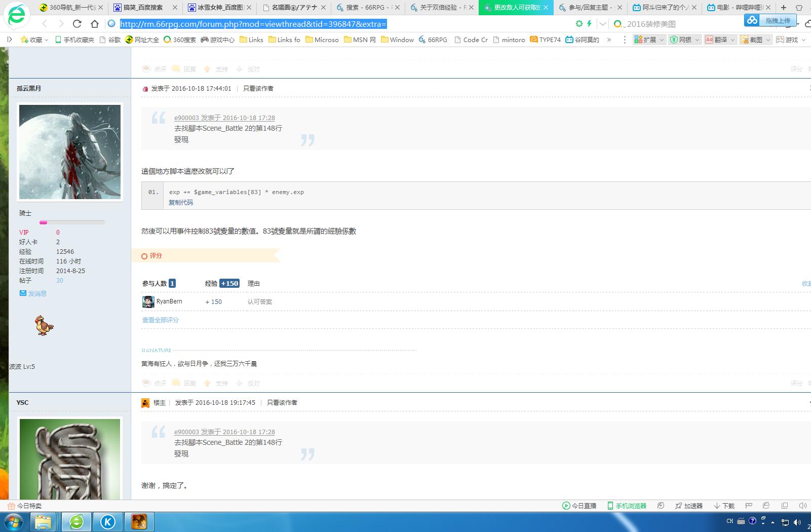Expand the 翻译 dropdown arrow
Screen dimensions: 811x532
click(732, 40)
